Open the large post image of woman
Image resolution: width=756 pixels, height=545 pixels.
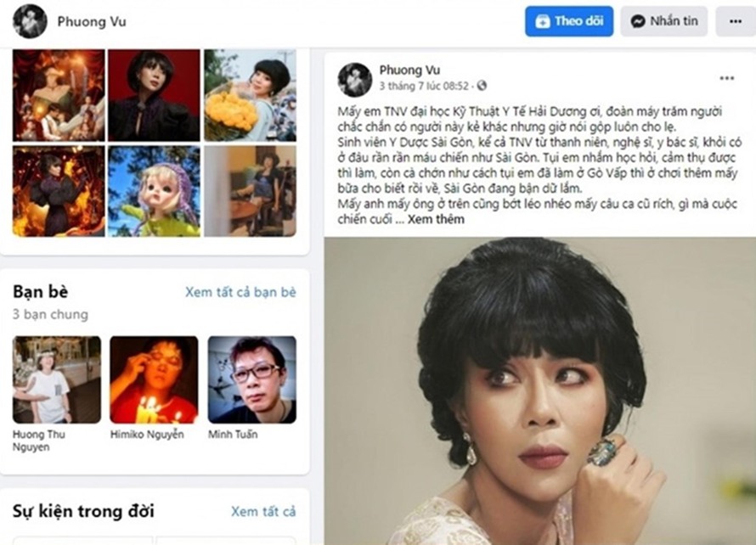point(540,390)
